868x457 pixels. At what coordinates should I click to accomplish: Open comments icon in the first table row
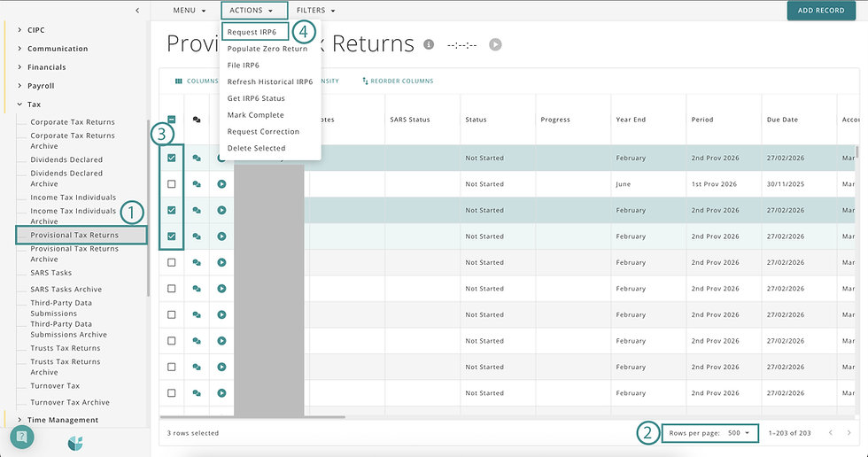pos(197,159)
